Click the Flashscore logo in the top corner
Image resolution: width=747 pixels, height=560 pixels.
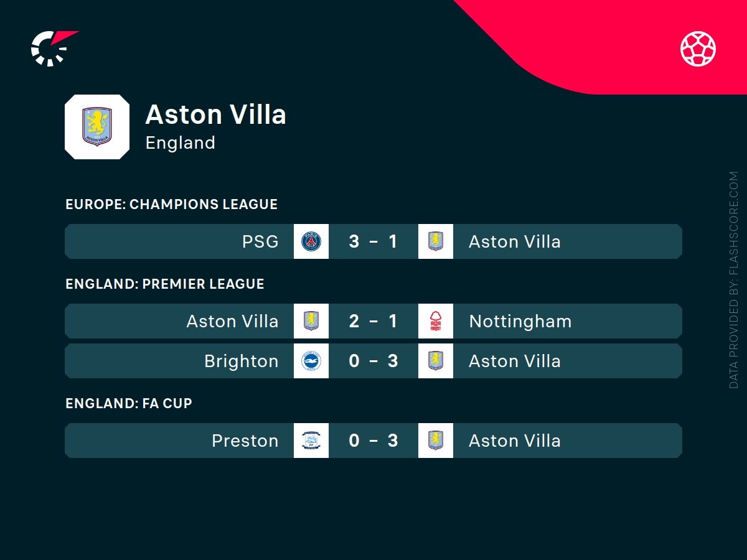[52, 48]
